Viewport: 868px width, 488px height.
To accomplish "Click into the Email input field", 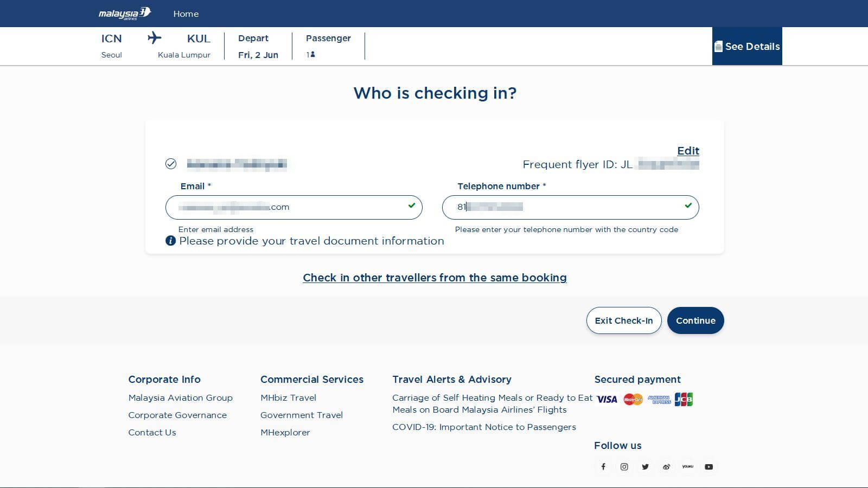I will pyautogui.click(x=293, y=207).
